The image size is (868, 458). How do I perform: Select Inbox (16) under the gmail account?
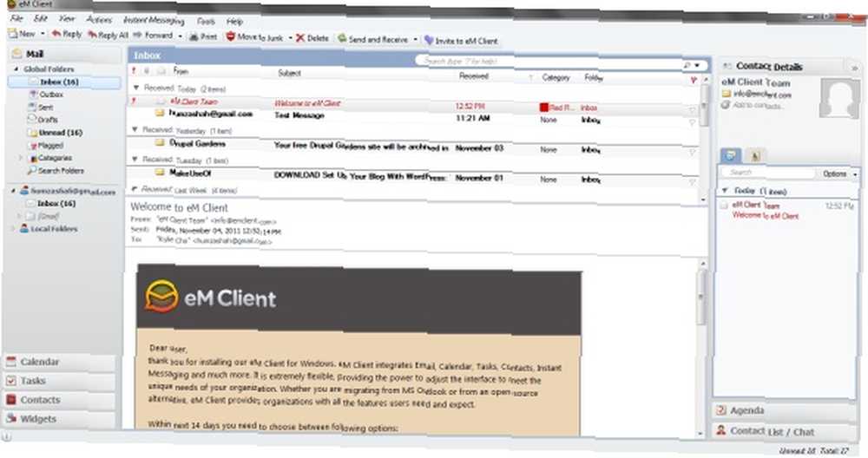tap(52, 204)
